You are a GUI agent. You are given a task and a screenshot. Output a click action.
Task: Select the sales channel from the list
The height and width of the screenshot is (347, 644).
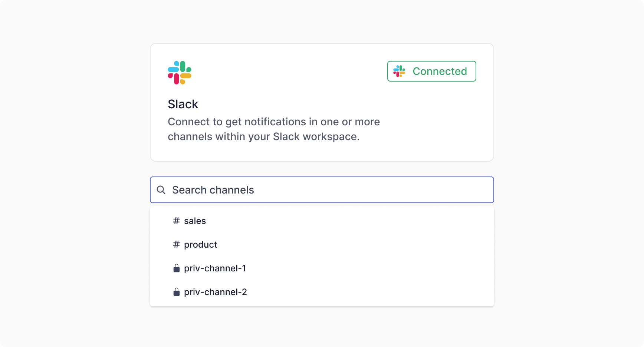point(195,221)
